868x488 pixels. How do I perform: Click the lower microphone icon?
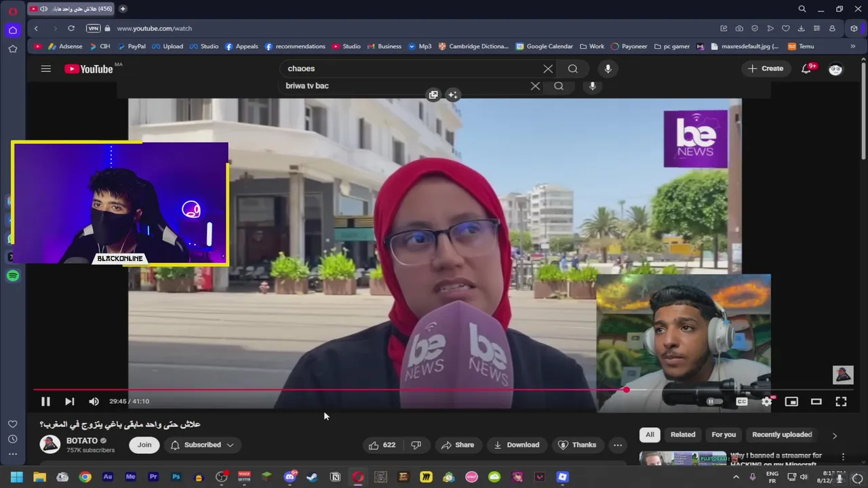point(592,86)
